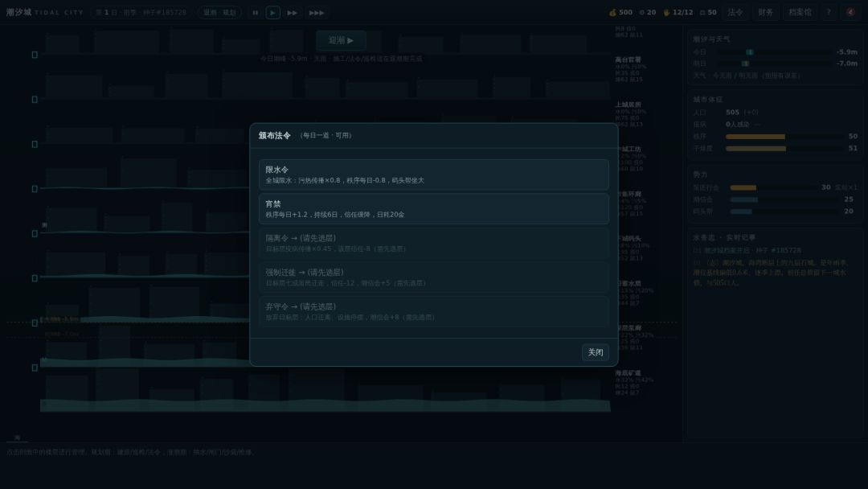Click the hand icon beside 12/12
868x489 pixels.
666,12
